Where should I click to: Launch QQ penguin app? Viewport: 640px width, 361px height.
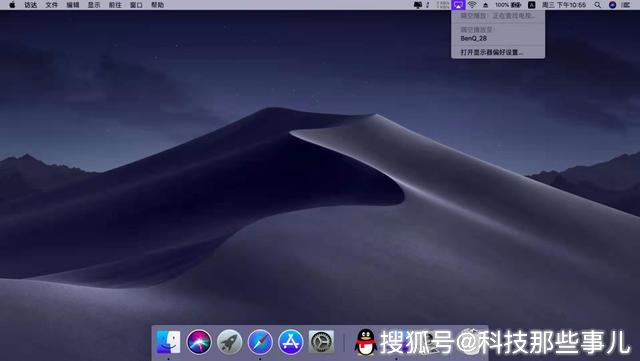tap(366, 342)
